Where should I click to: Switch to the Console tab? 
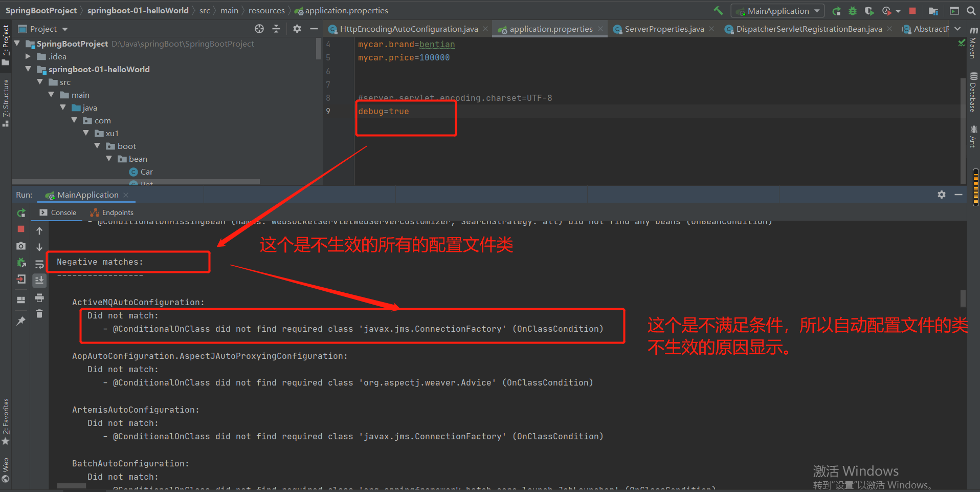pyautogui.click(x=58, y=212)
